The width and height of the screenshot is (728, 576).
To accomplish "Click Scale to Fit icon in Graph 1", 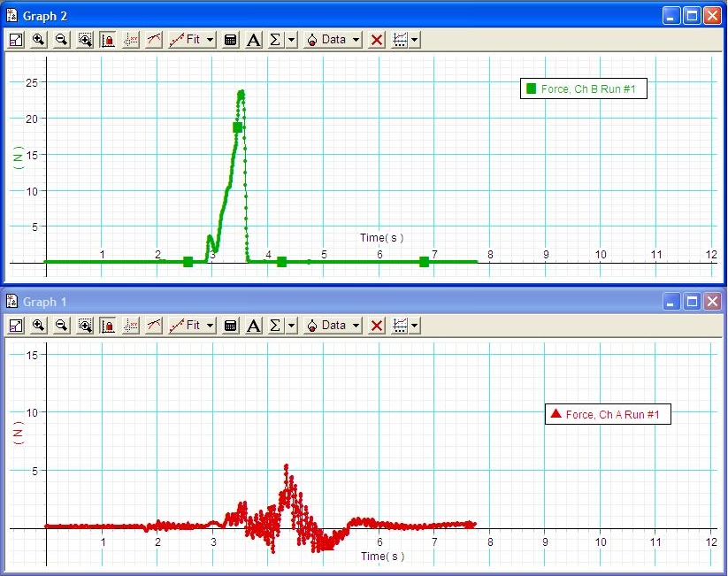I will pos(16,326).
